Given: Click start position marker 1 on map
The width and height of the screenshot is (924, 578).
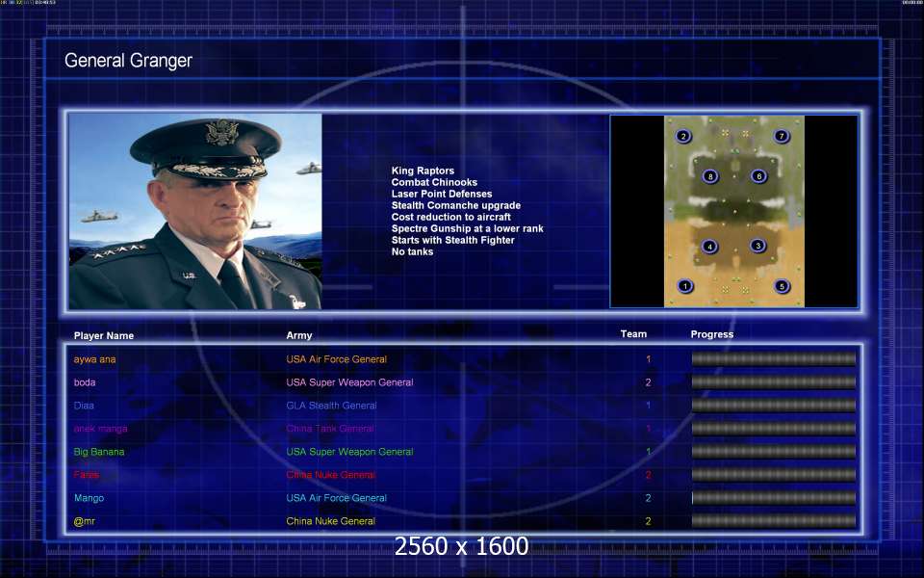Looking at the screenshot, I should [x=684, y=286].
